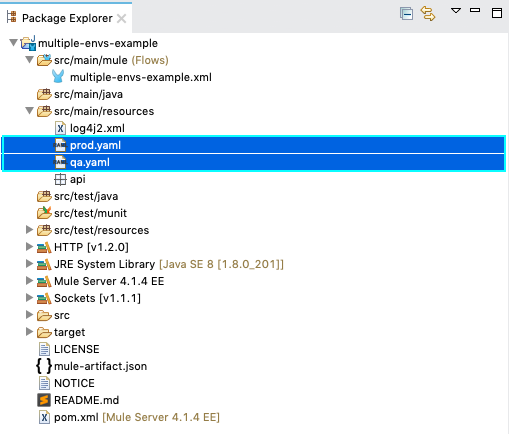Click the api package icon

point(60,179)
